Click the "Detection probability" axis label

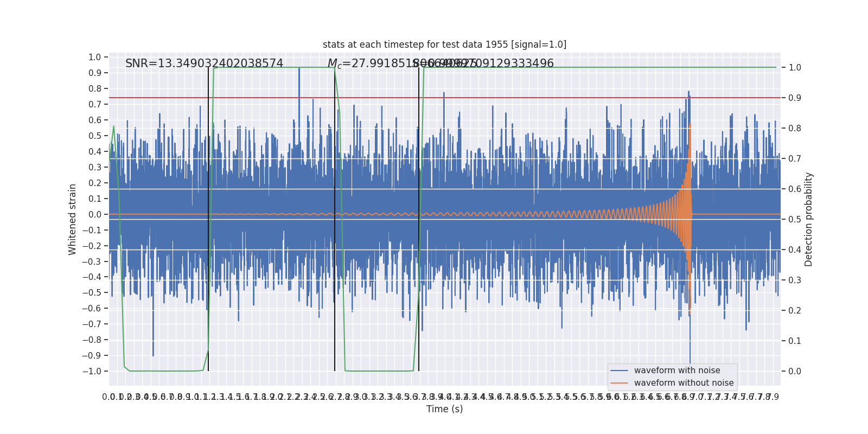[809, 219]
